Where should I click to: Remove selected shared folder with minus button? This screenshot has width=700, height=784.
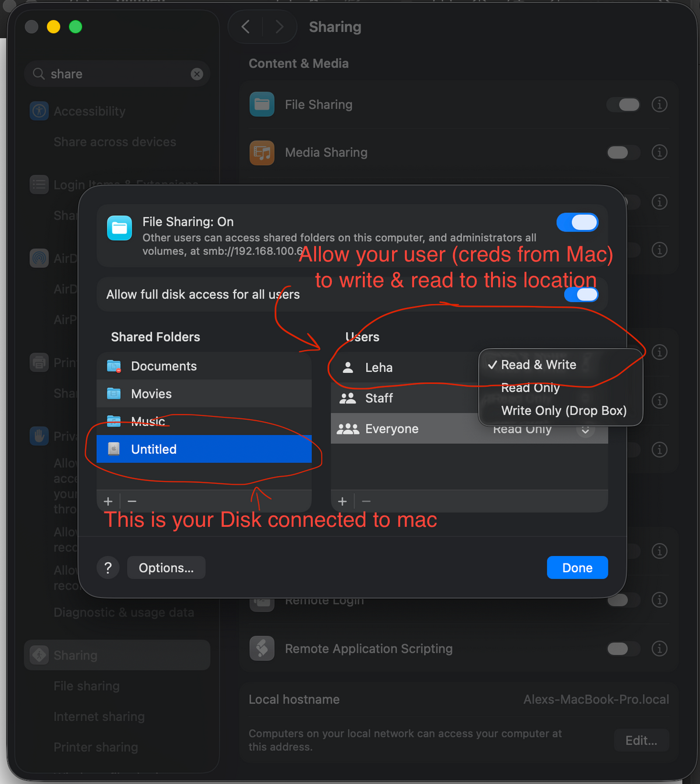(x=132, y=501)
